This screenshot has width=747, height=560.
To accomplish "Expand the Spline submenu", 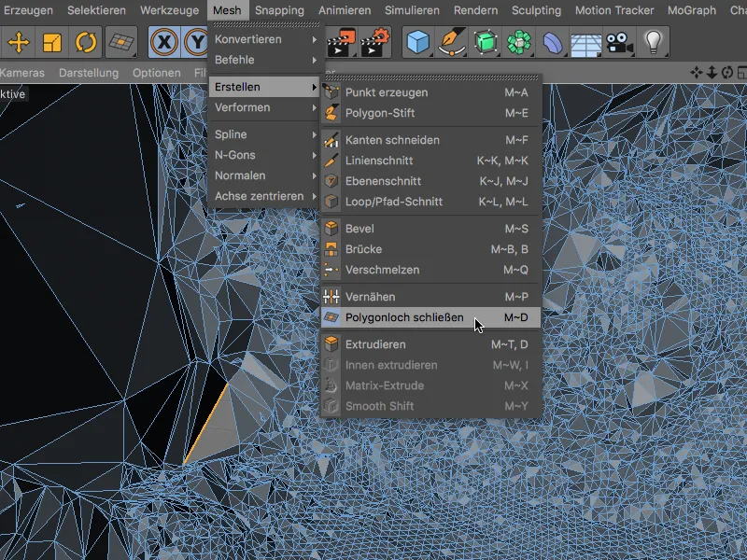I will click(264, 134).
